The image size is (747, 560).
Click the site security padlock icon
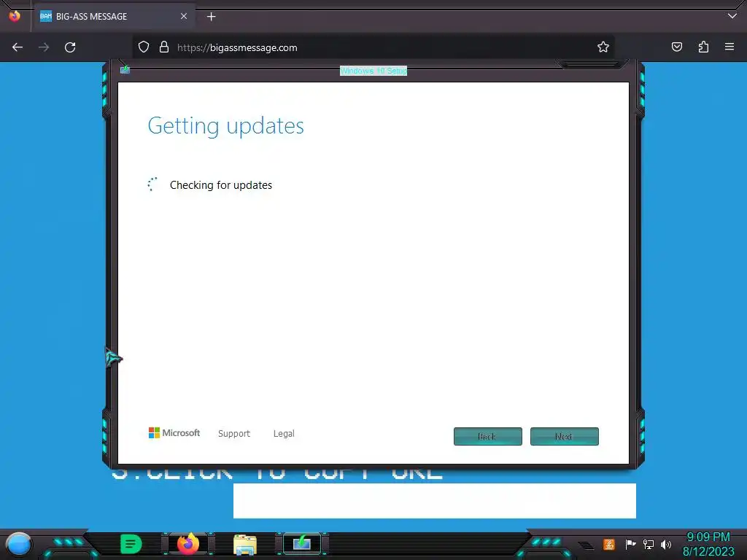click(x=164, y=47)
